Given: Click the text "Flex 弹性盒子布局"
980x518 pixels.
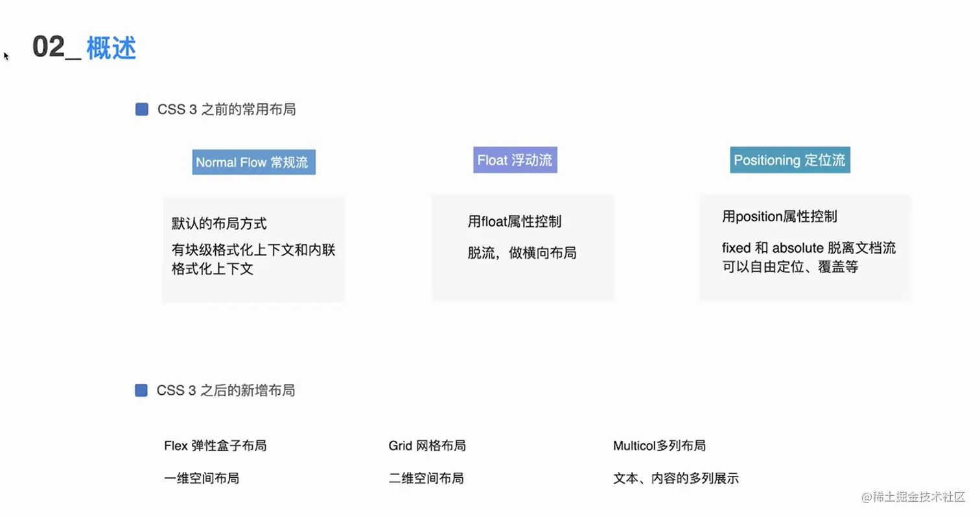Looking at the screenshot, I should (215, 446).
